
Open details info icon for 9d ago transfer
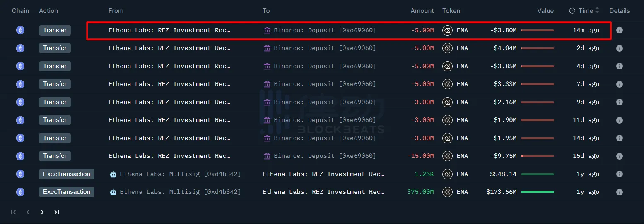[620, 102]
